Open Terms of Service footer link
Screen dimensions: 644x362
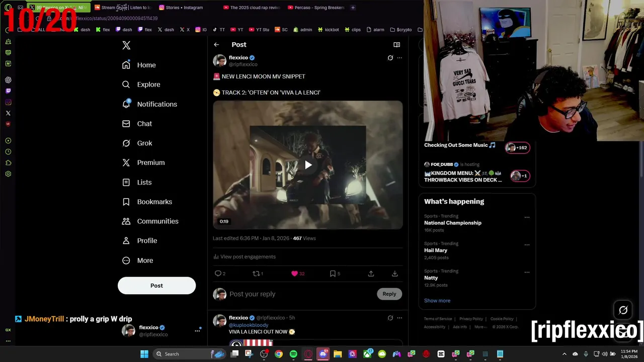click(438, 319)
